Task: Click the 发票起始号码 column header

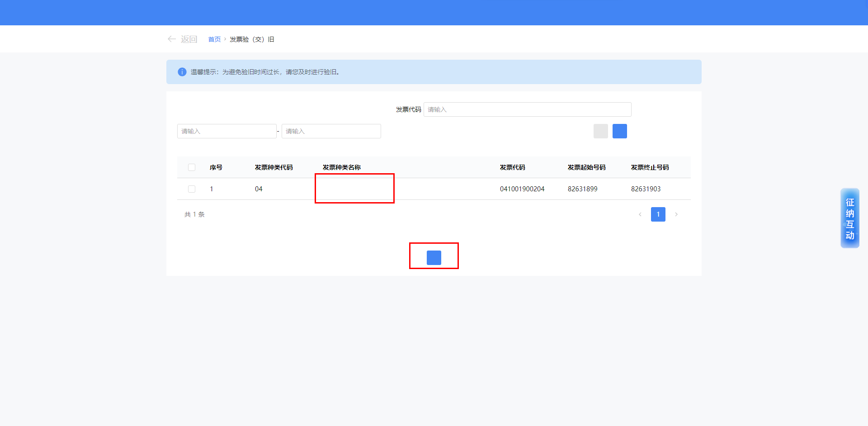Action: click(586, 167)
